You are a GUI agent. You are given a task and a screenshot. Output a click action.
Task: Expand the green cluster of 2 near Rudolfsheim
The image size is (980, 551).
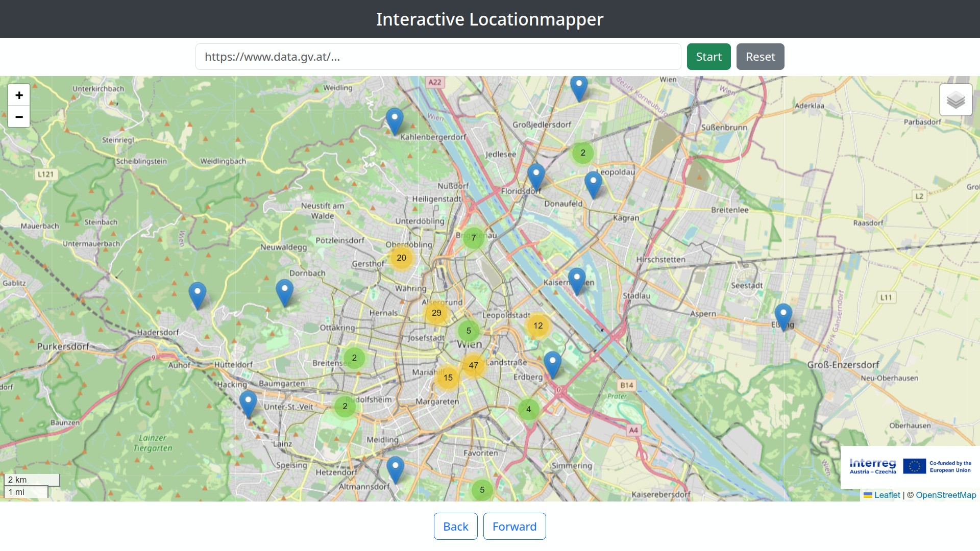pyautogui.click(x=345, y=406)
